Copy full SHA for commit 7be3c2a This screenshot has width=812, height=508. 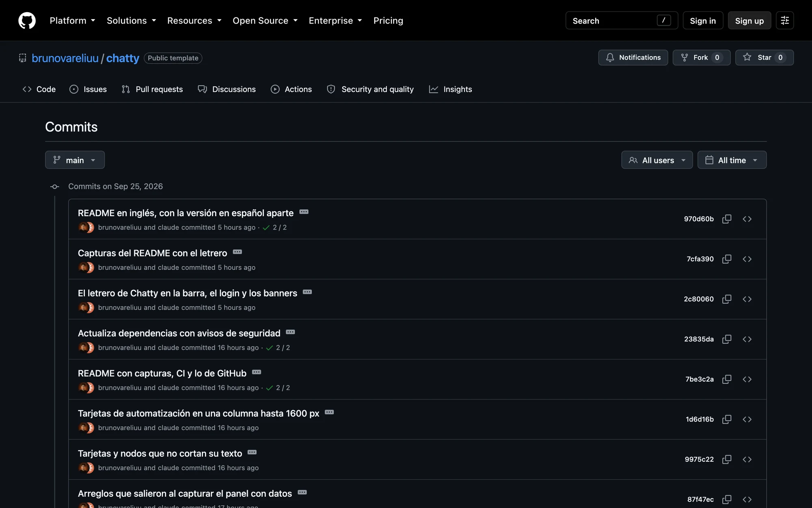727,379
